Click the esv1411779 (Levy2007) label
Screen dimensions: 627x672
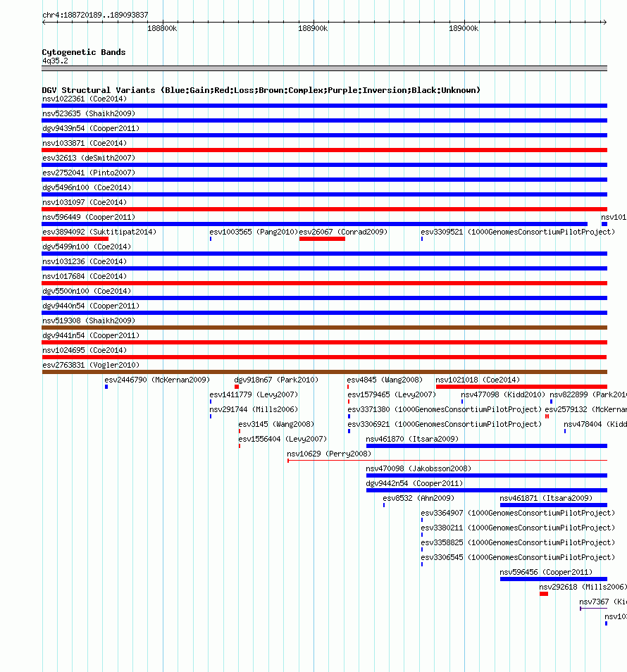click(254, 394)
